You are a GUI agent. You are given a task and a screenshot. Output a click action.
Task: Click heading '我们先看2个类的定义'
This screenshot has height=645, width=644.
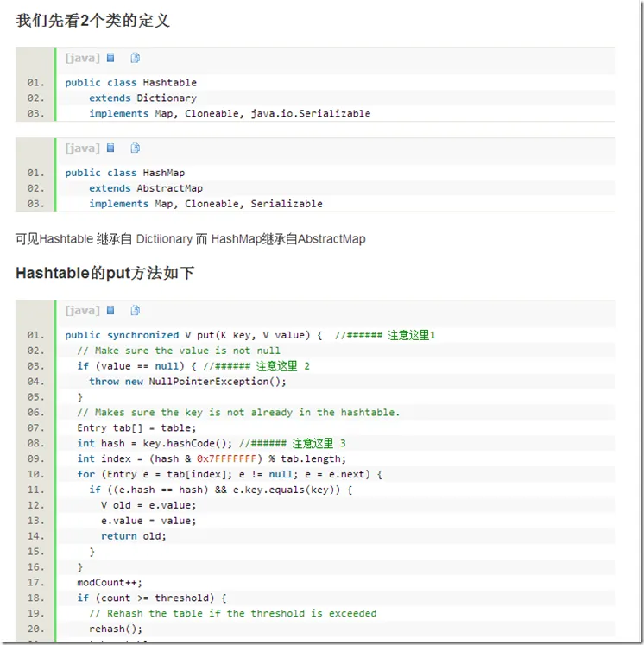click(x=92, y=20)
